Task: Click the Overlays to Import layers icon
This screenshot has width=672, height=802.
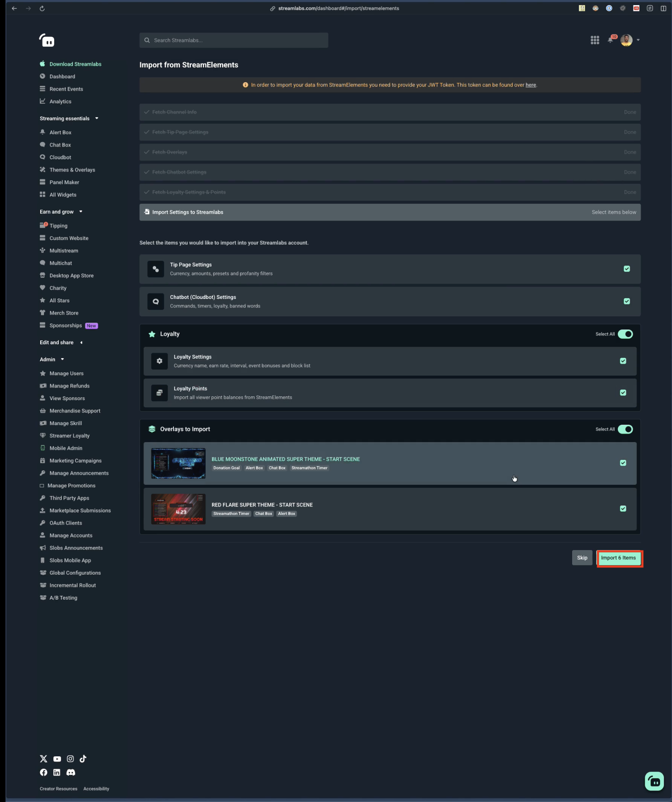Action: pyautogui.click(x=152, y=429)
